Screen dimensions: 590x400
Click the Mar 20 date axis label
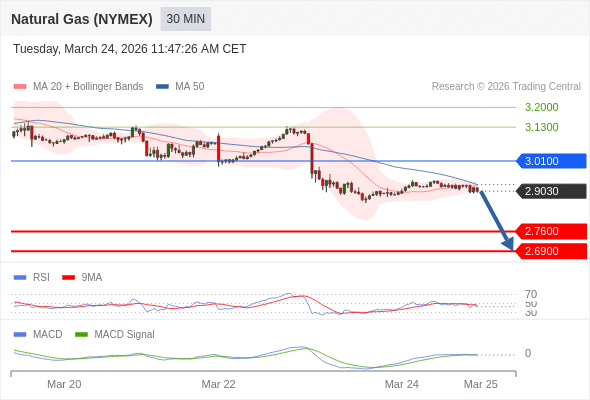64,384
